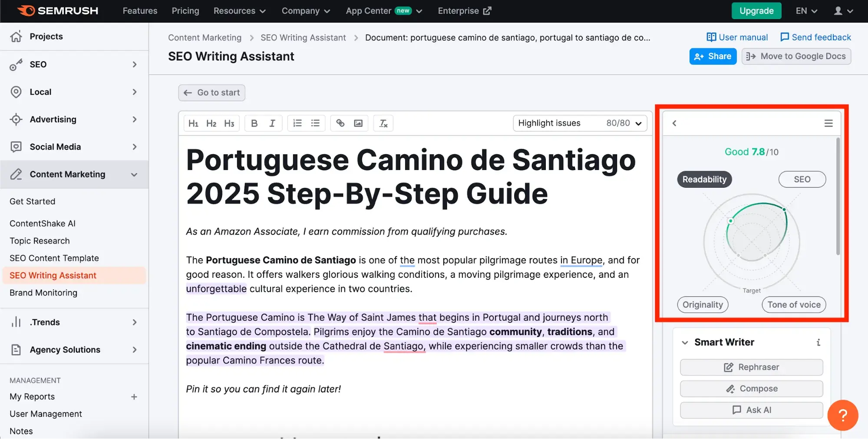Open the Rephraser tool
The height and width of the screenshot is (439, 868).
point(751,367)
